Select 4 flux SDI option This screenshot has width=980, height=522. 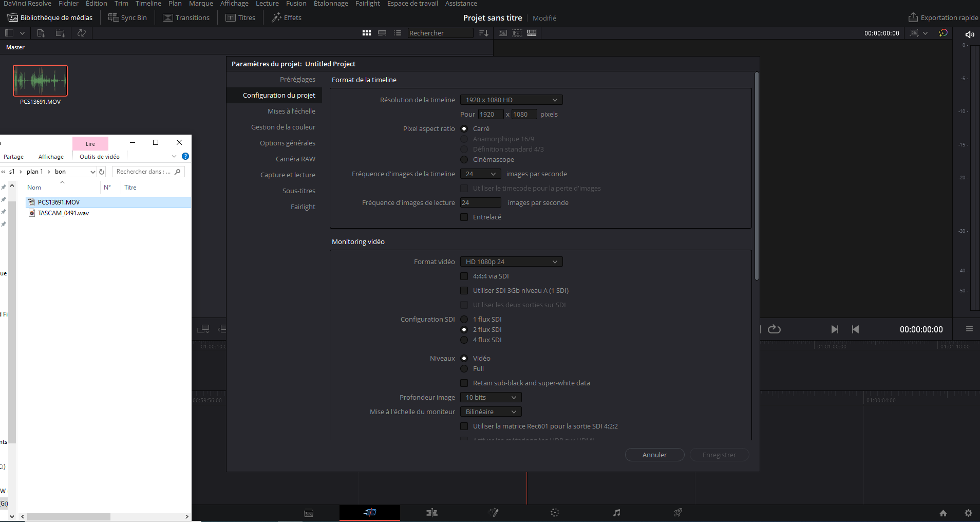(x=464, y=340)
